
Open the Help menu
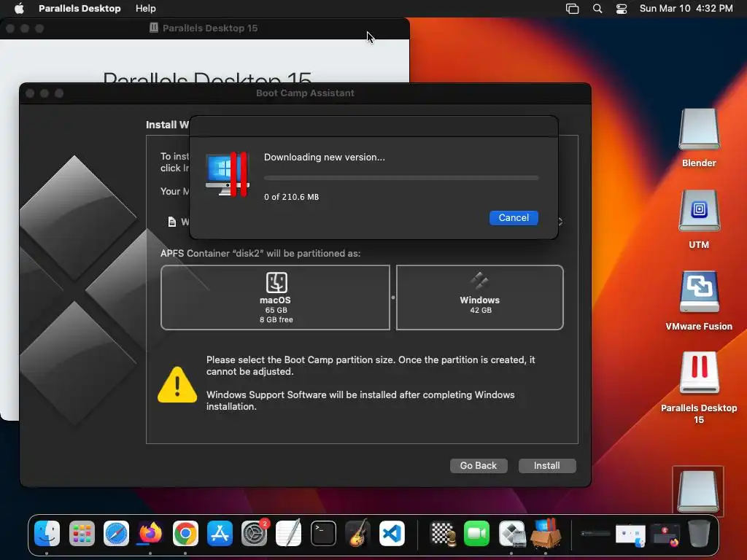146,9
